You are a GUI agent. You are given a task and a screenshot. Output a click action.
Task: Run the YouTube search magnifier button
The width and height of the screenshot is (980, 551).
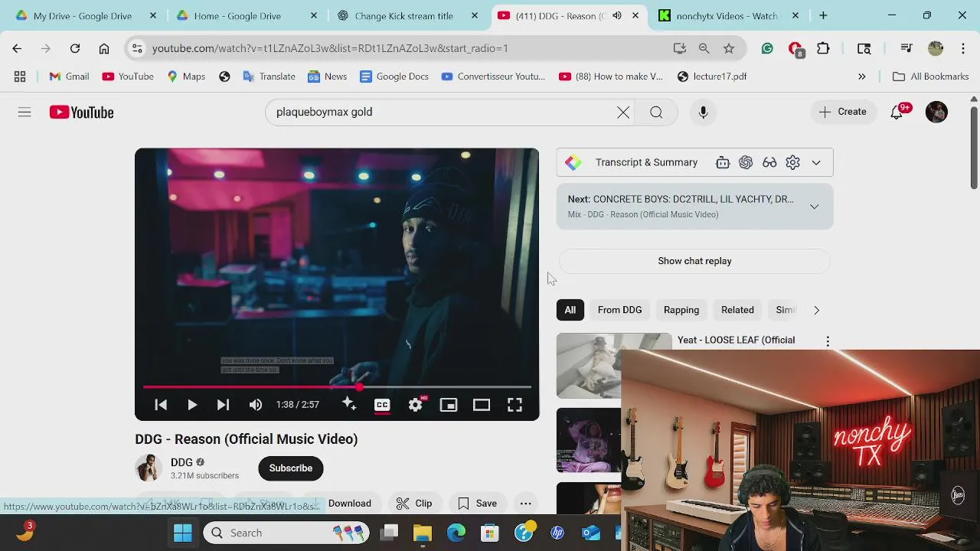tap(656, 112)
